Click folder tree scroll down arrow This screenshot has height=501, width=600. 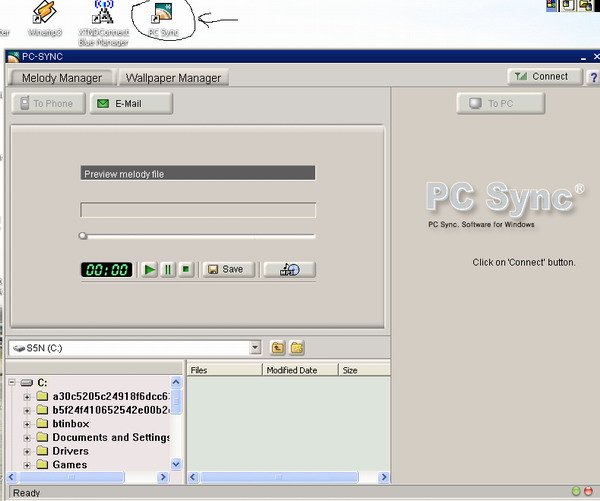coord(176,464)
